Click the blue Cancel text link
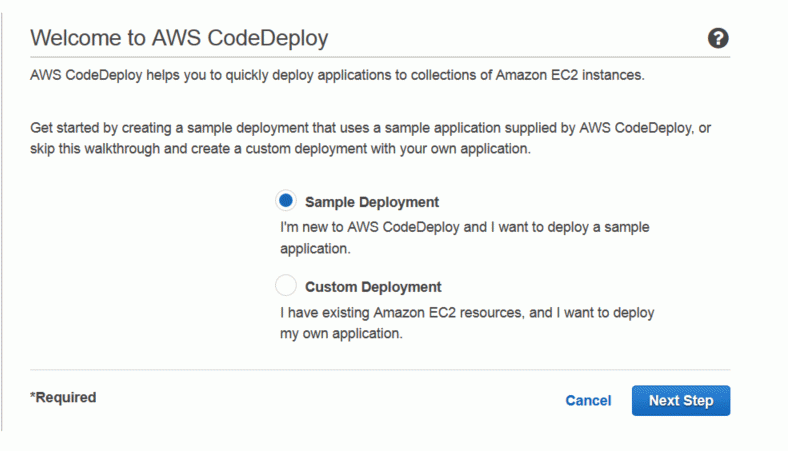Image resolution: width=788 pixels, height=451 pixels. pos(588,401)
